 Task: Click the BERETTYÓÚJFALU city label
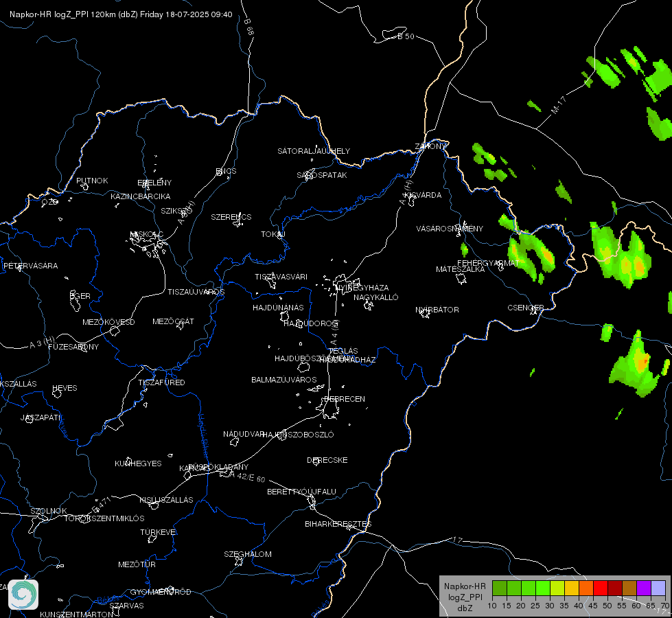302,492
